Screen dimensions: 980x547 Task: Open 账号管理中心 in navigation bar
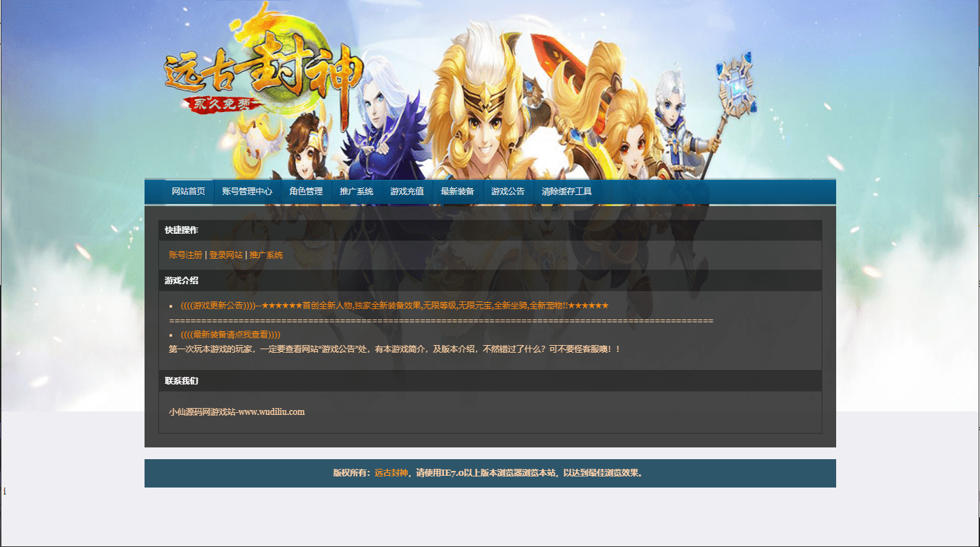click(247, 192)
